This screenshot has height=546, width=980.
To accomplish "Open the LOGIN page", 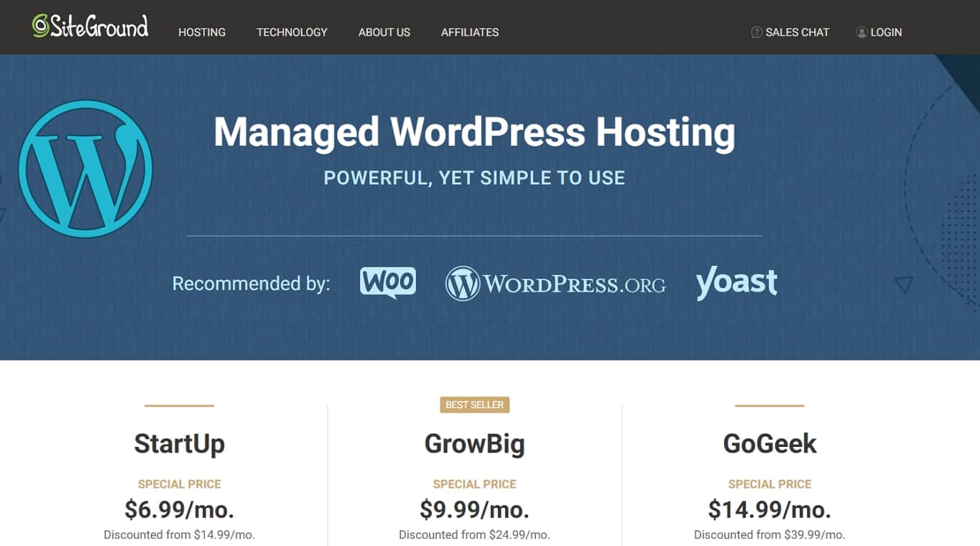I will click(x=886, y=32).
